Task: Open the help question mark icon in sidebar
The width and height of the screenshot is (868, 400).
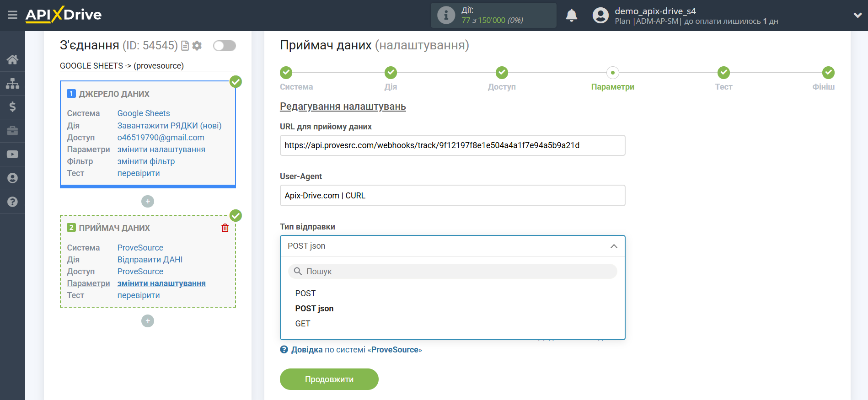Action: point(12,202)
